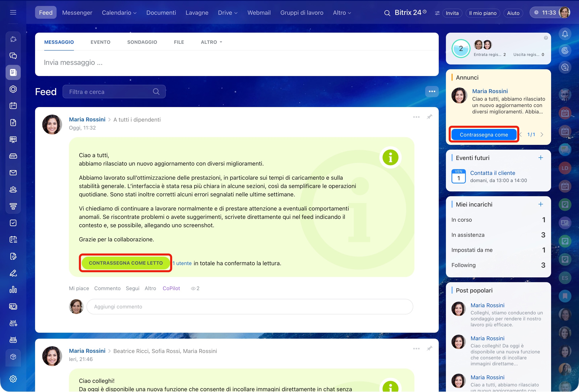Open the settings gear in sidebar
Screen dimensions: 579x392
pos(13,378)
